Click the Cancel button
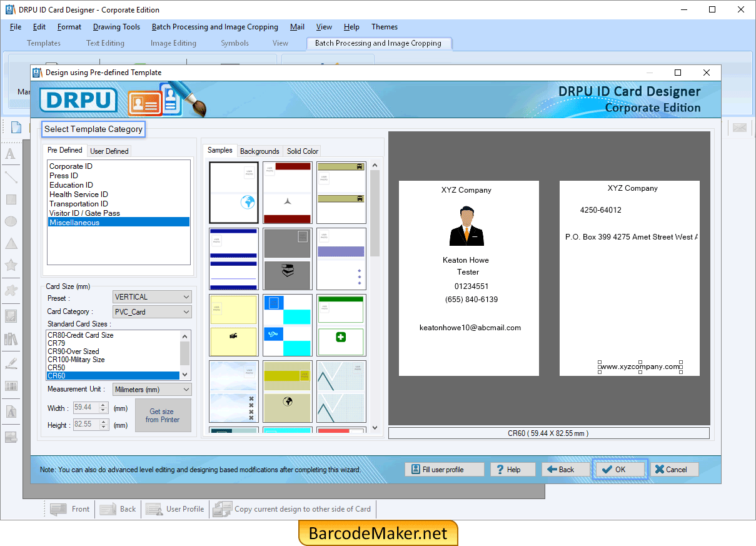Screen dimensions: 756x546 coord(675,469)
